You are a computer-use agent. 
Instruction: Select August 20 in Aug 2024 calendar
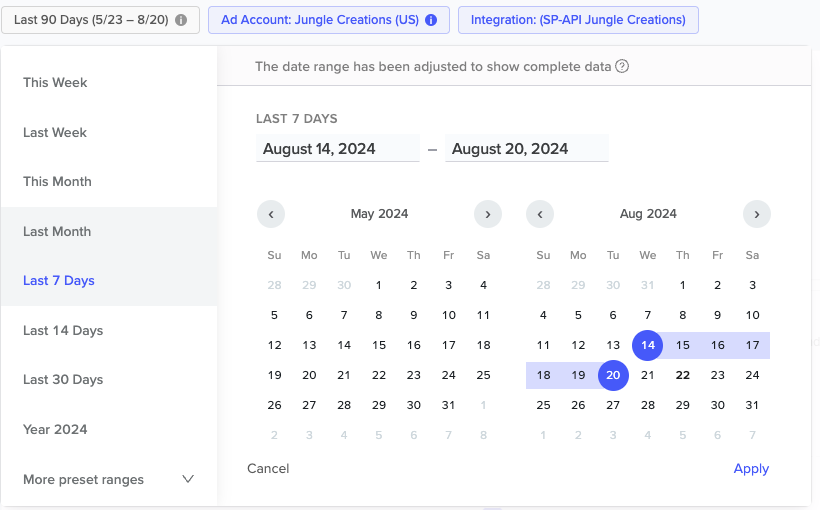(613, 375)
